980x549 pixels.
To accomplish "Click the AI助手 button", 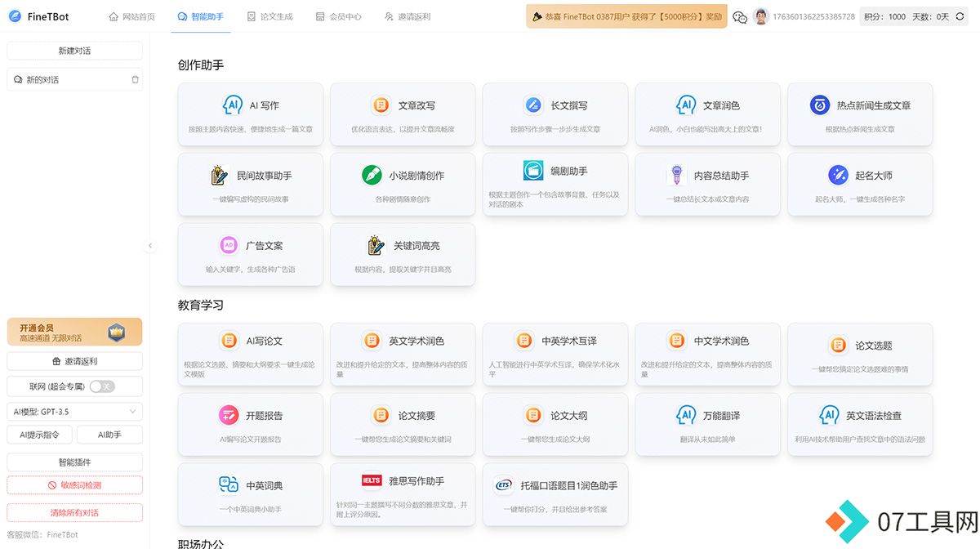I will pyautogui.click(x=109, y=435).
